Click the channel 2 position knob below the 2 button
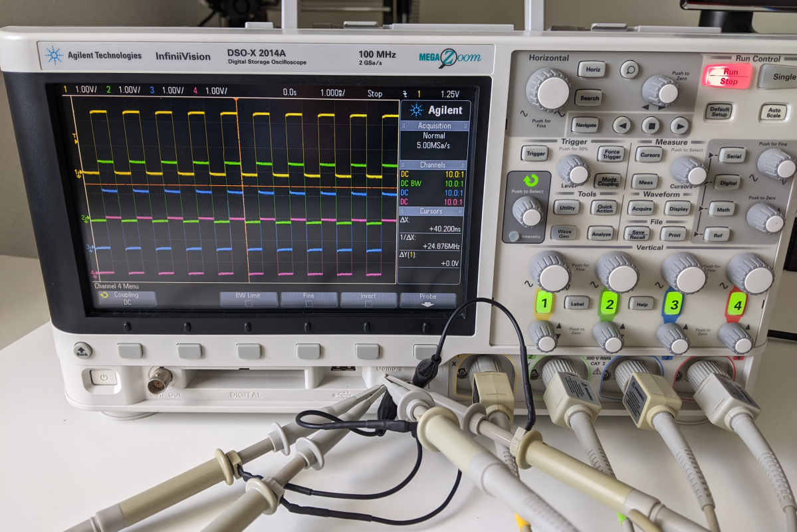This screenshot has width=797, height=532. point(608,338)
